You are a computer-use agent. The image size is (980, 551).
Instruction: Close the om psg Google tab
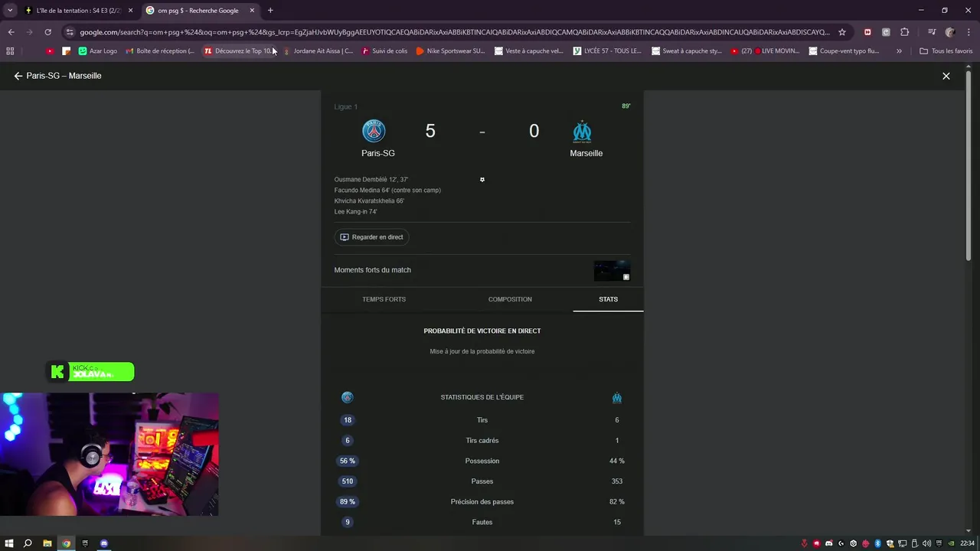point(252,11)
